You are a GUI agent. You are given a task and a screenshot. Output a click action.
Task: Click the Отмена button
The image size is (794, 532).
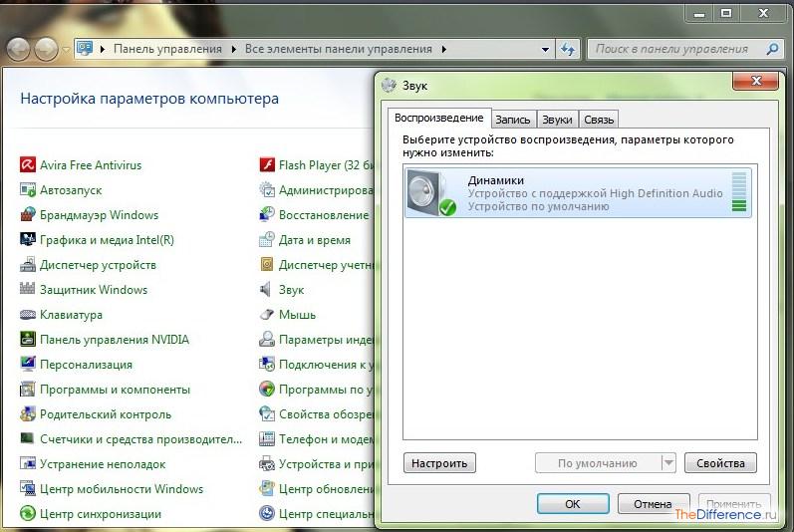point(654,504)
